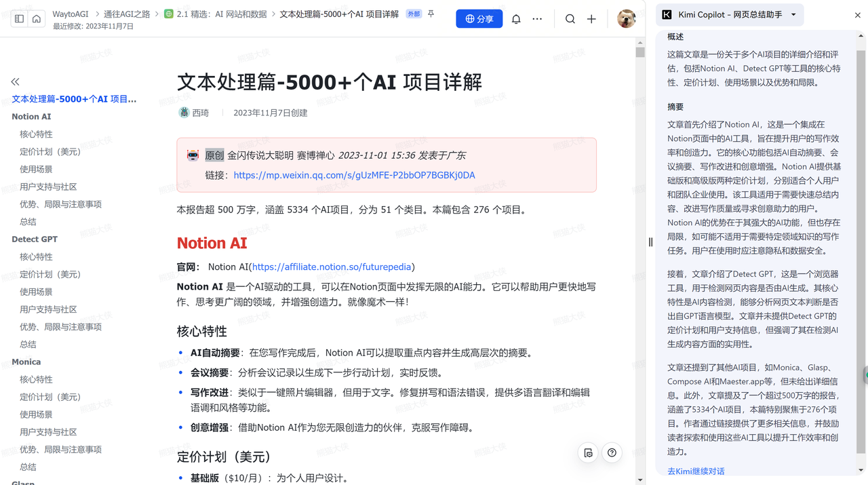Open the mp.weixin.qq.com article link
The image size is (868, 485).
click(x=354, y=175)
